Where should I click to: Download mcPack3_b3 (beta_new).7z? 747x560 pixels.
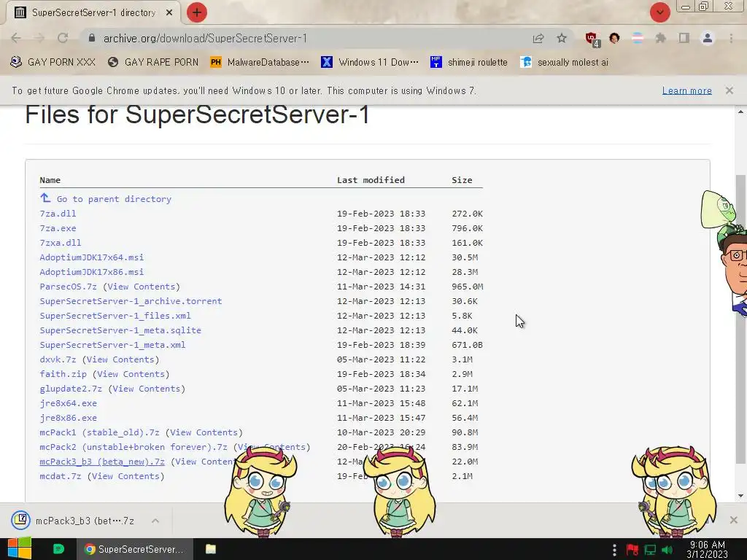pyautogui.click(x=102, y=462)
